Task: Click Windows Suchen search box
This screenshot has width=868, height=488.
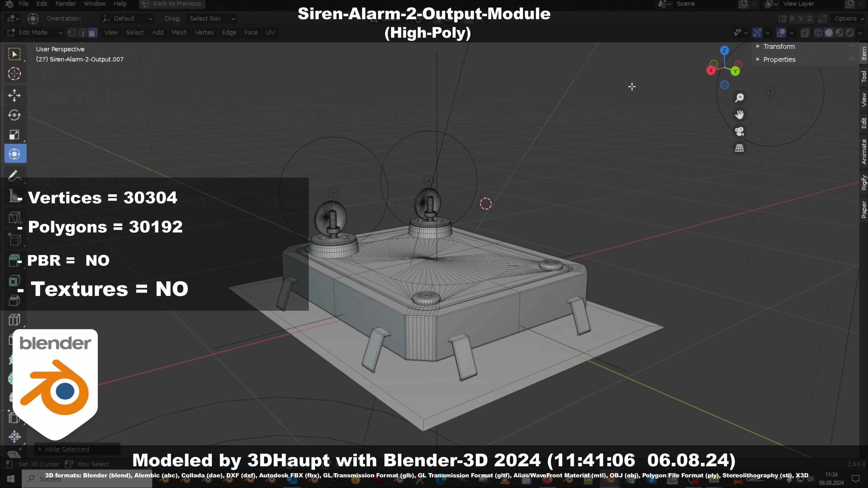Action: (x=87, y=479)
